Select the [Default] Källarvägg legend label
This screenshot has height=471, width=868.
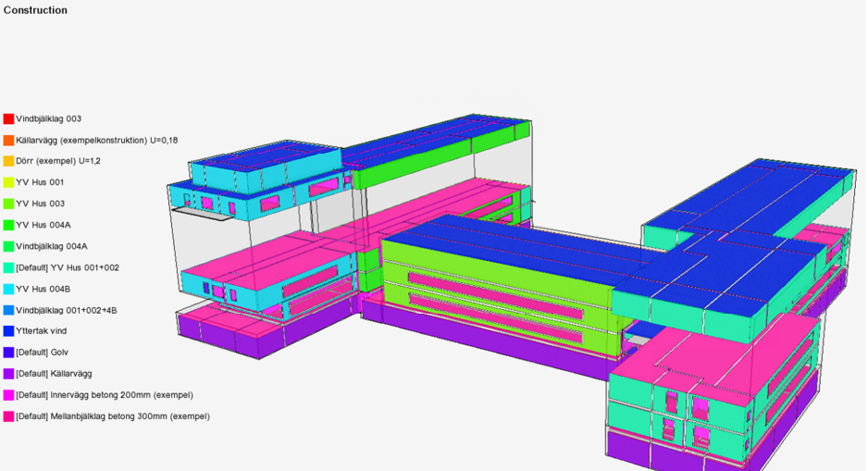pos(55,374)
